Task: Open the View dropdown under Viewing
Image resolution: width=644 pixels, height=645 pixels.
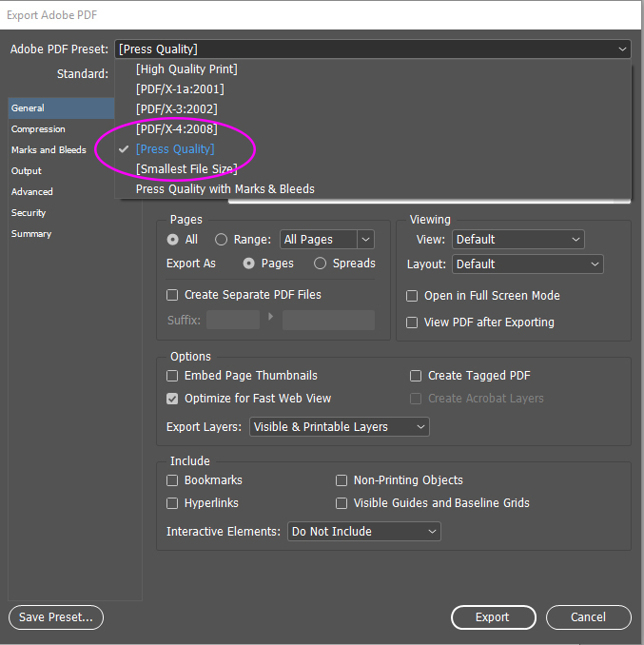Action: (518, 240)
